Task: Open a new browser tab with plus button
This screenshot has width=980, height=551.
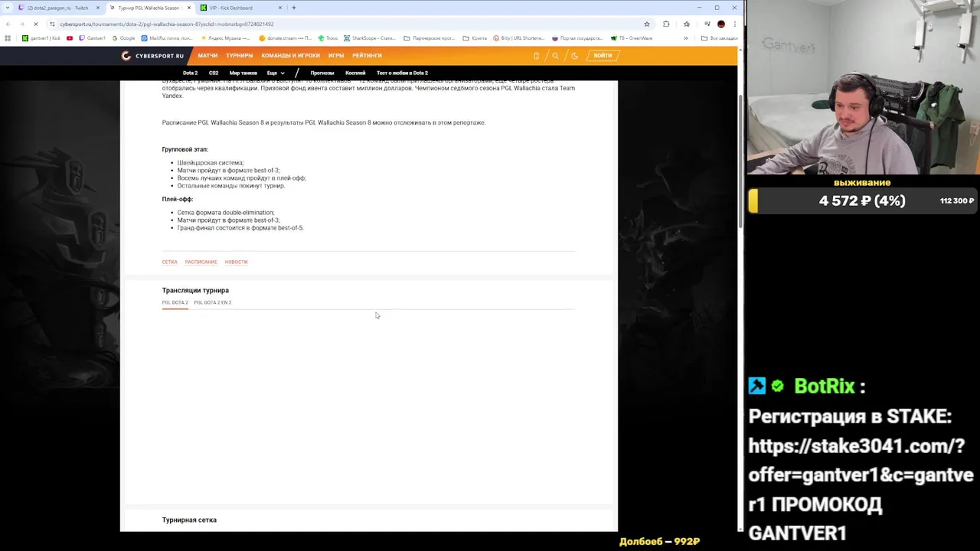Action: tap(293, 8)
